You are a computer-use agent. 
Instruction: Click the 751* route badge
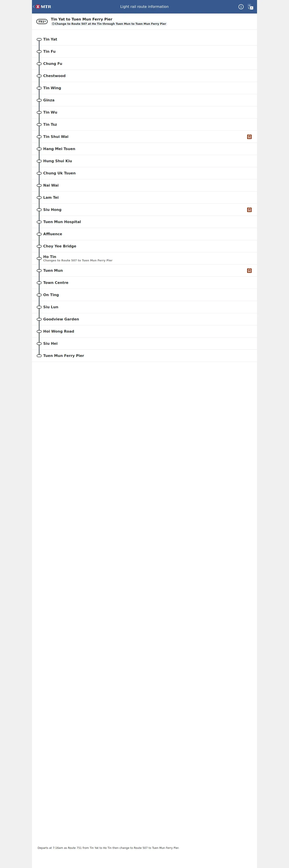tap(42, 22)
